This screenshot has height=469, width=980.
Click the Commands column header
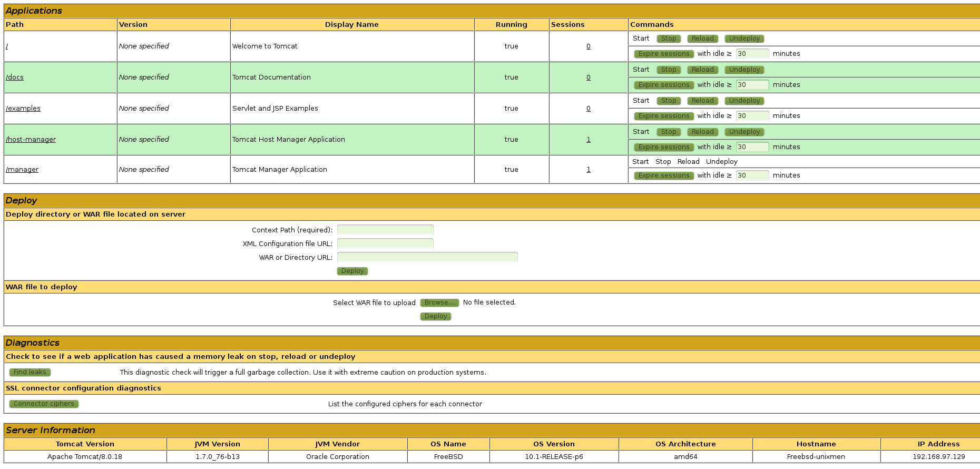(x=804, y=24)
